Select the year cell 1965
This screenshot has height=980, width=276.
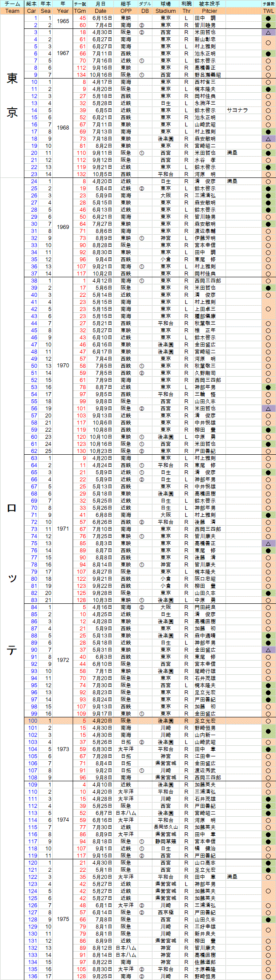[x=63, y=22]
